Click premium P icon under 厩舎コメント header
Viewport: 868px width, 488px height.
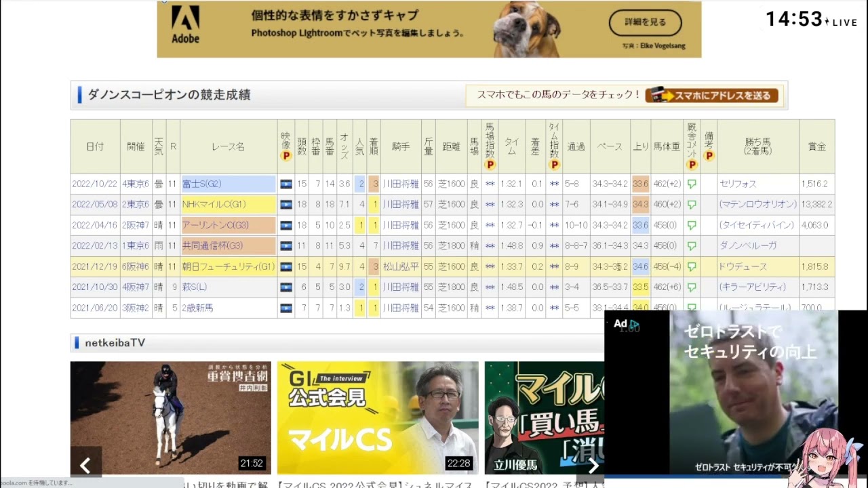click(x=692, y=165)
